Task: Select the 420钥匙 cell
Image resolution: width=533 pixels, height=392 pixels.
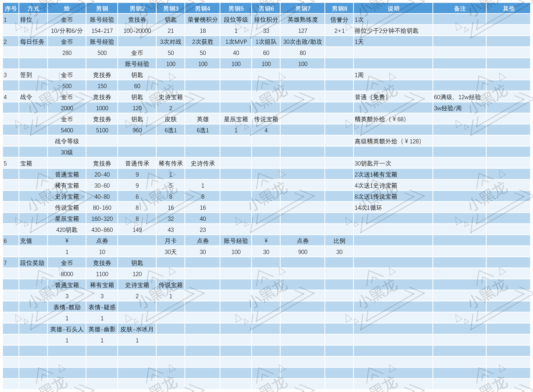Action: point(67,230)
